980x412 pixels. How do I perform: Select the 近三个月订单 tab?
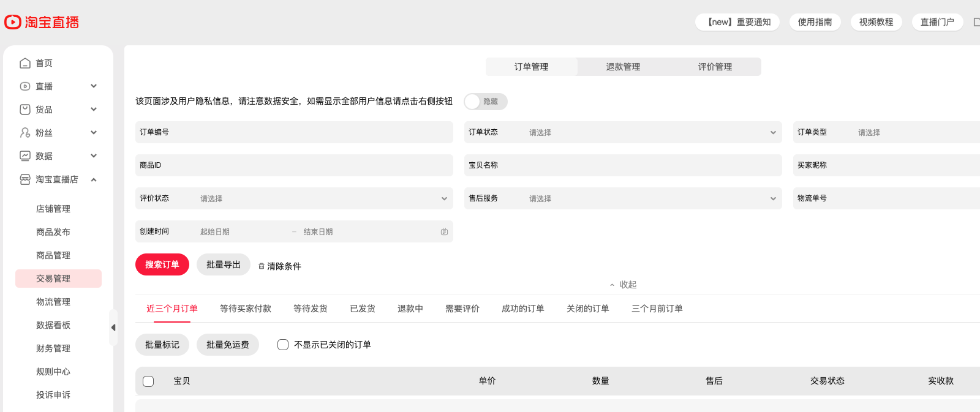point(172,309)
